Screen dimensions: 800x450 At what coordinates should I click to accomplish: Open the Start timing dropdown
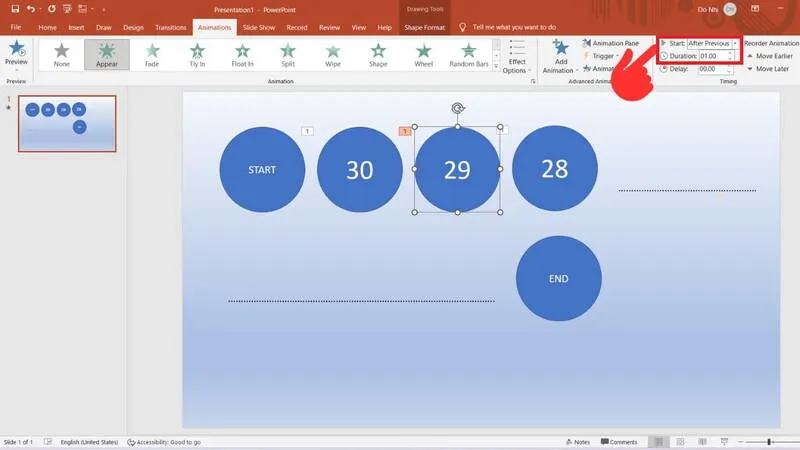pos(735,44)
